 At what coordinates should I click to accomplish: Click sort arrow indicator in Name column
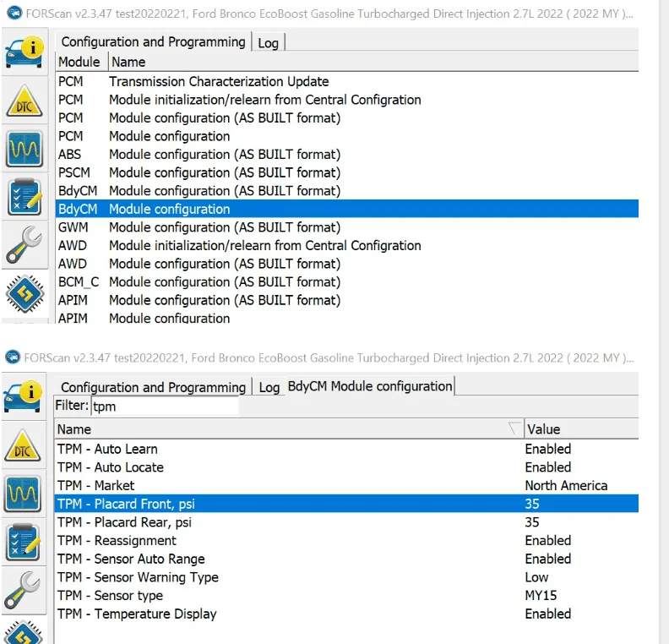pyautogui.click(x=514, y=428)
